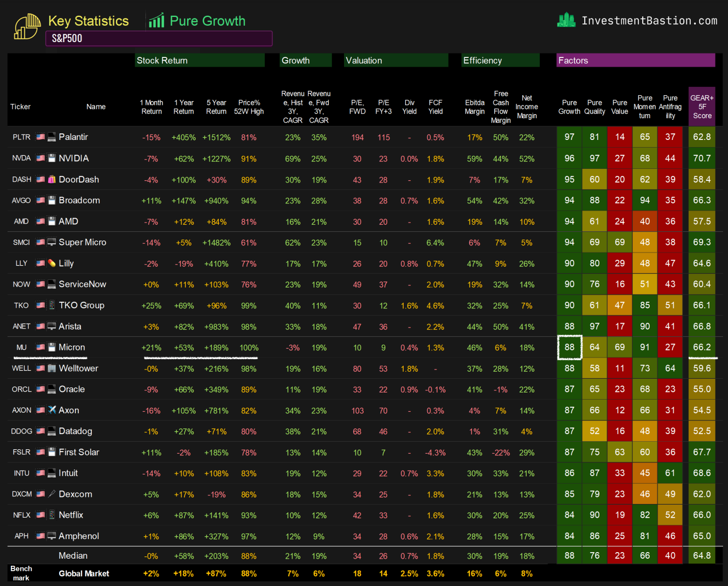Click Axon's P/E FWD value 103
728x586 pixels.
(357, 411)
